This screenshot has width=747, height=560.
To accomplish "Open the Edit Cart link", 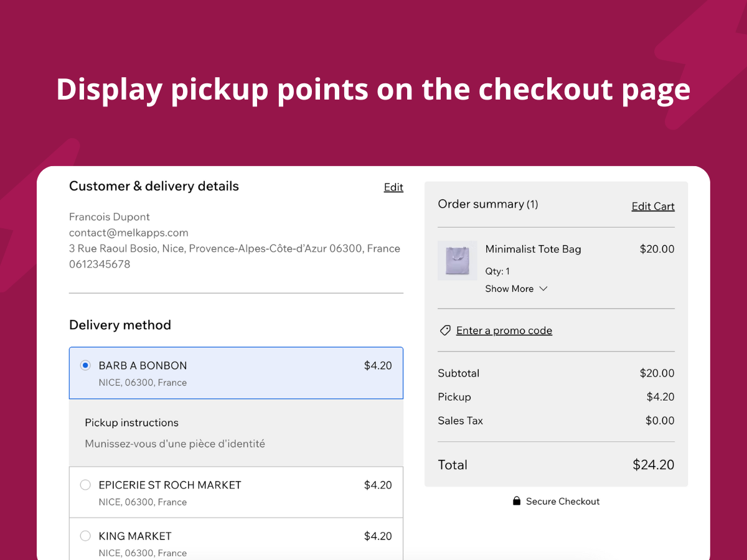I will coord(653,207).
